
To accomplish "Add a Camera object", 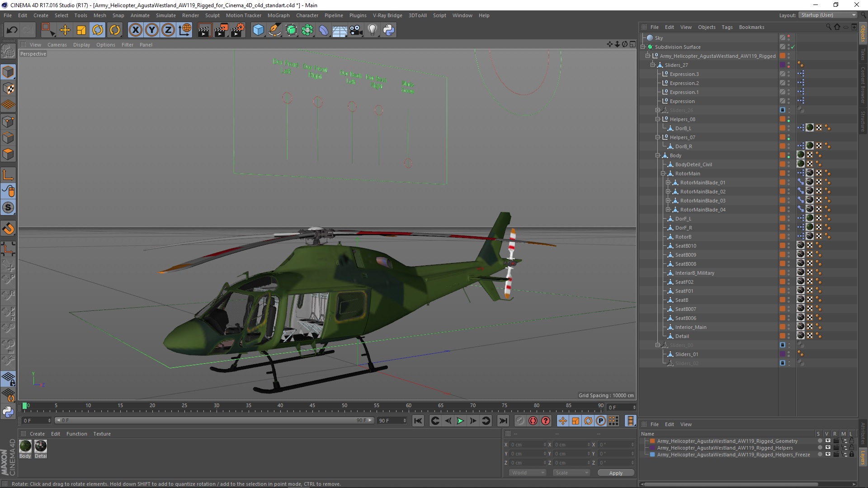I will click(356, 30).
